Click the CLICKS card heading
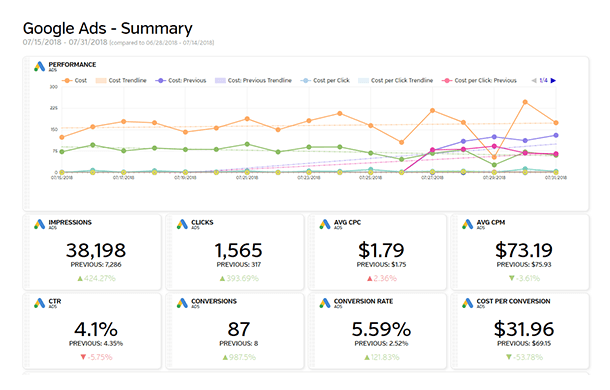The image size is (610, 390). point(202,222)
